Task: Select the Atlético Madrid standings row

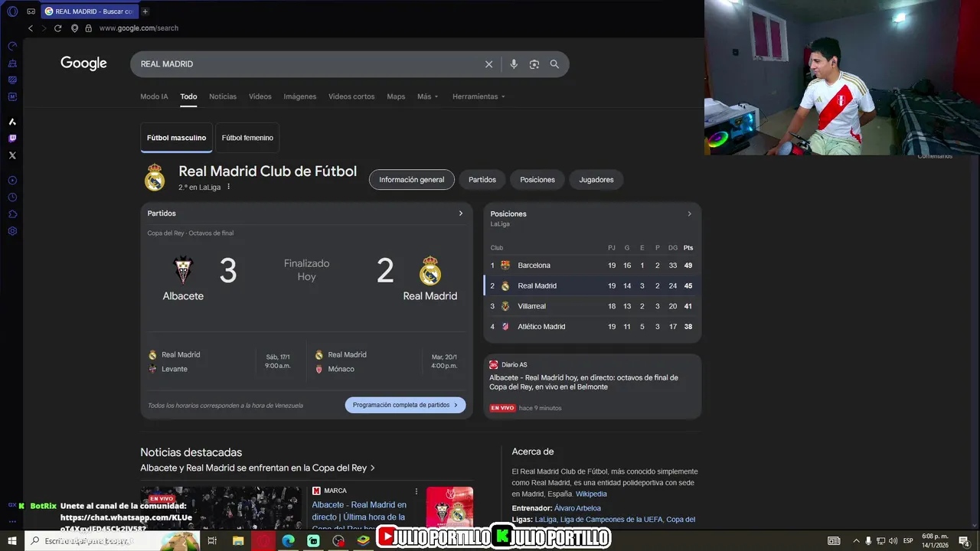Action: coord(592,327)
